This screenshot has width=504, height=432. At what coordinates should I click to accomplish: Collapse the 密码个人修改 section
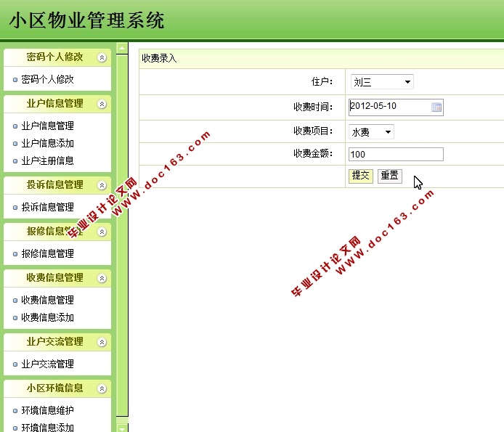[x=102, y=57]
